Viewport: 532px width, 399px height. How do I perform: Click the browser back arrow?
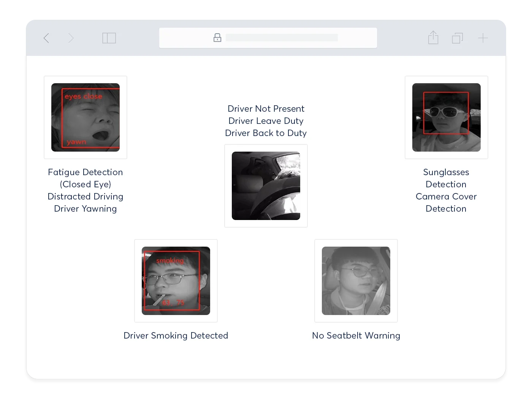(46, 38)
